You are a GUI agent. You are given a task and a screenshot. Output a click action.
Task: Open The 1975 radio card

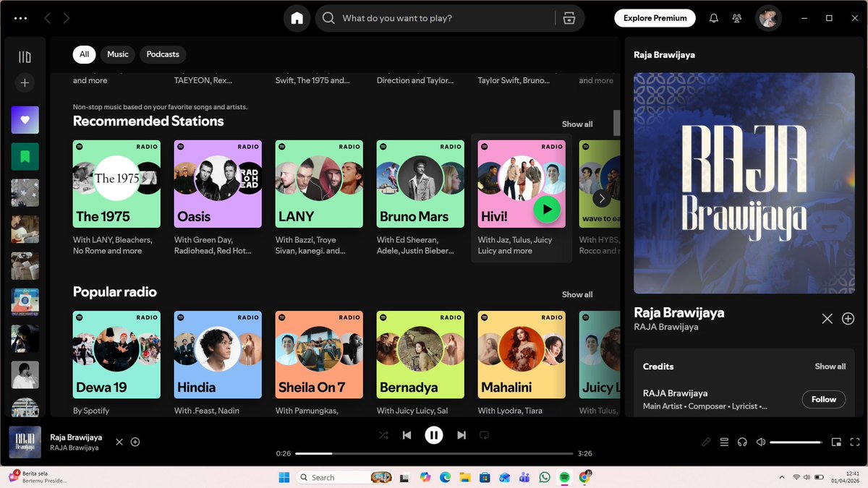click(116, 199)
